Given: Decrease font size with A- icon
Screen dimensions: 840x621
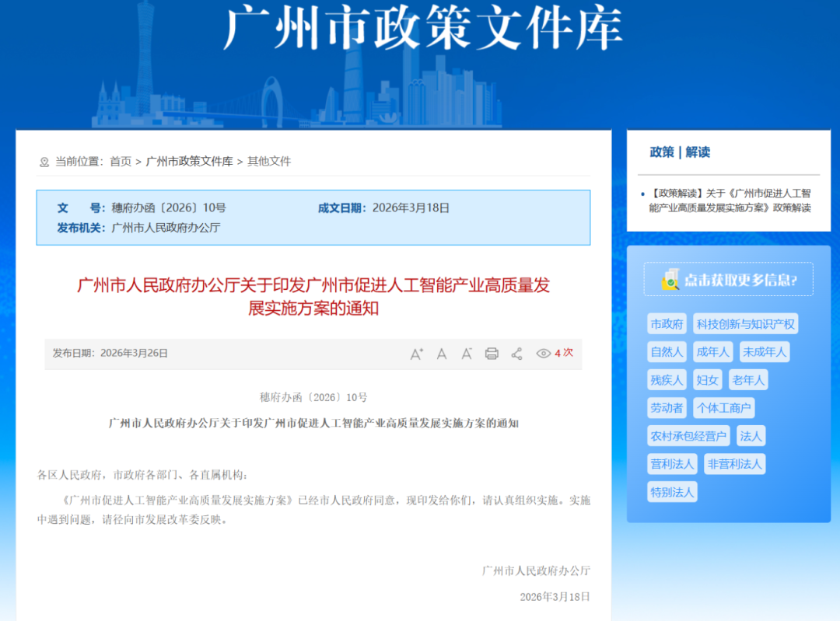Looking at the screenshot, I should click(x=467, y=354).
